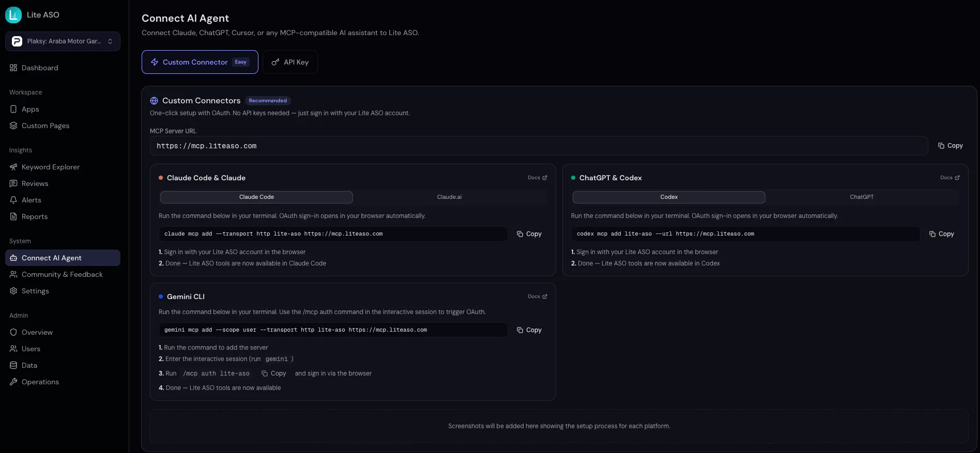Click the Recommended badge
Image resolution: width=980 pixels, height=453 pixels.
click(x=268, y=101)
